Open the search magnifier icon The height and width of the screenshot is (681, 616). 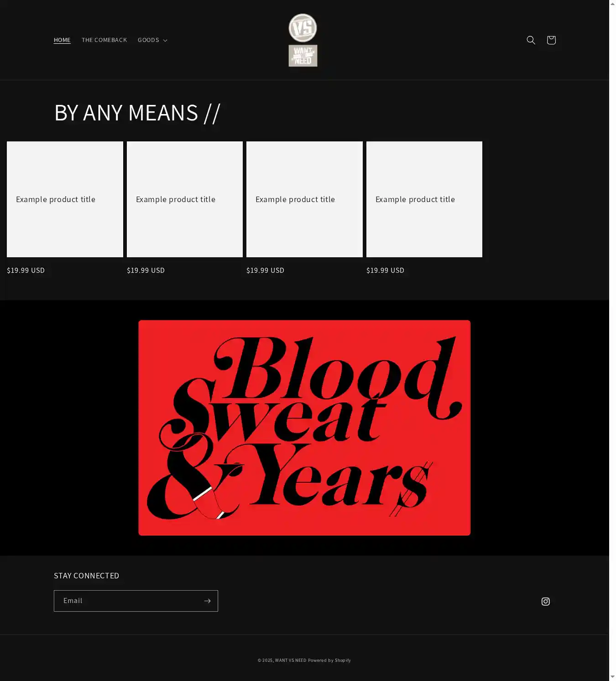coord(531,40)
